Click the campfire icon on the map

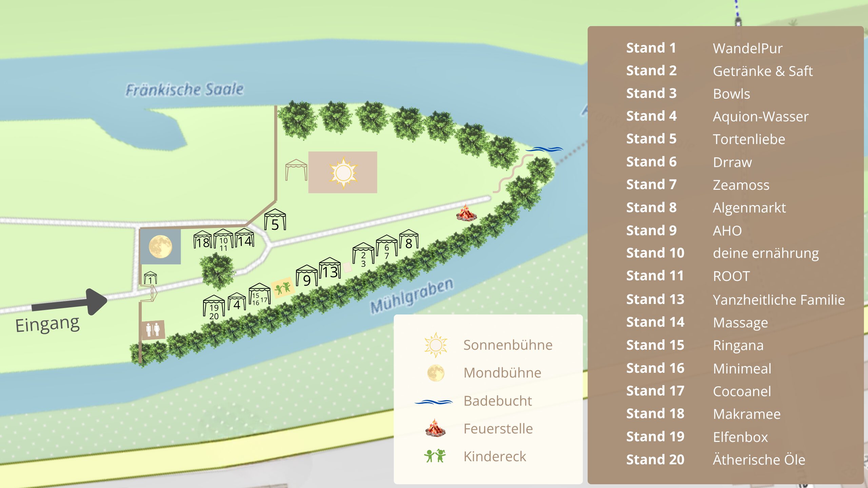pos(467,212)
